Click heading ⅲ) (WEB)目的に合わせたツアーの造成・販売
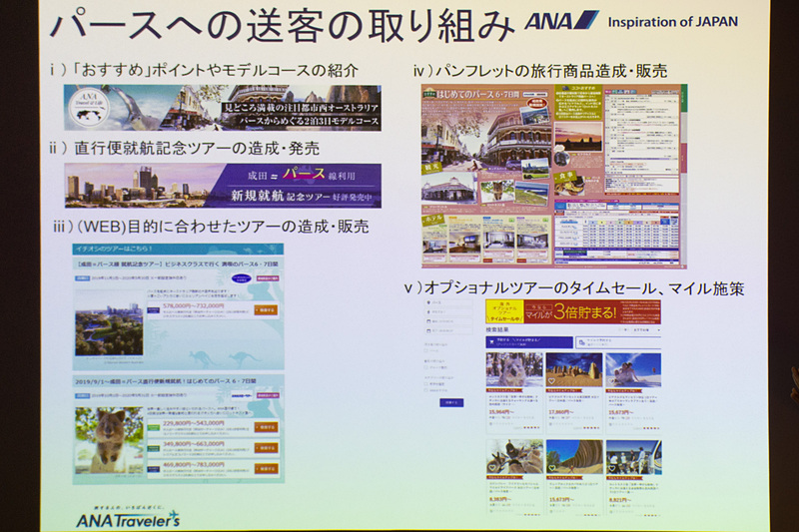The image size is (799, 532). pyautogui.click(x=211, y=227)
